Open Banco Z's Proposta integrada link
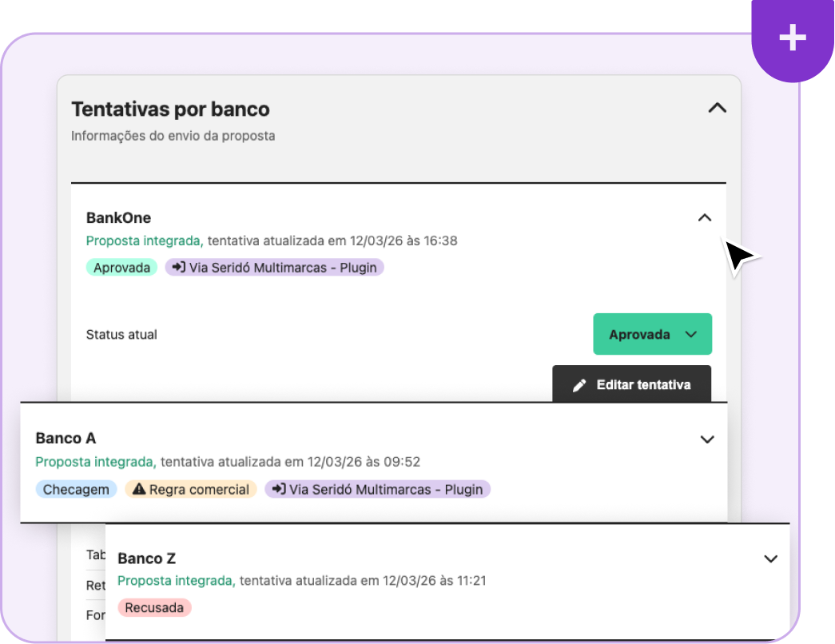The width and height of the screenshot is (835, 644). [175, 581]
